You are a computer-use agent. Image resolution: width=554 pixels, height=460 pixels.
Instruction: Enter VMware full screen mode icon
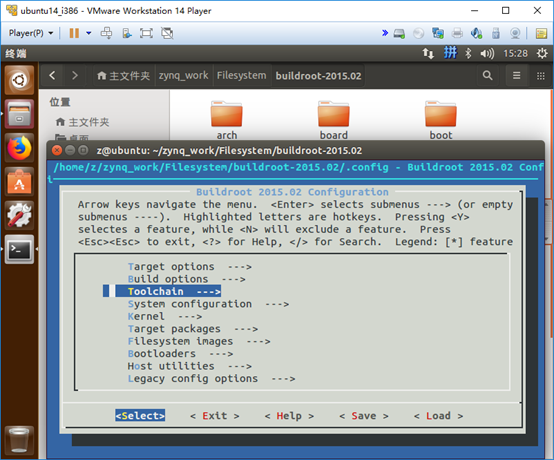(146, 33)
